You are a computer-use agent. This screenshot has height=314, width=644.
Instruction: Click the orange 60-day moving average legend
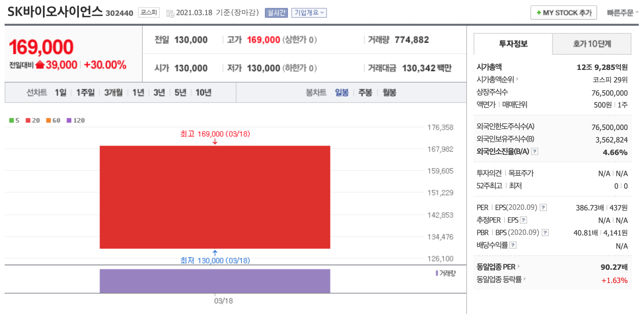[53, 120]
